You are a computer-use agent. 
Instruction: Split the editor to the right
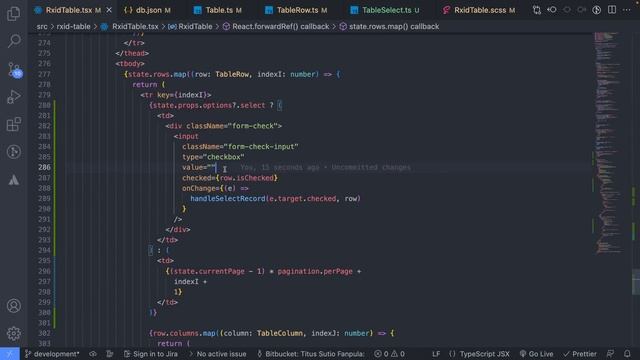click(612, 10)
